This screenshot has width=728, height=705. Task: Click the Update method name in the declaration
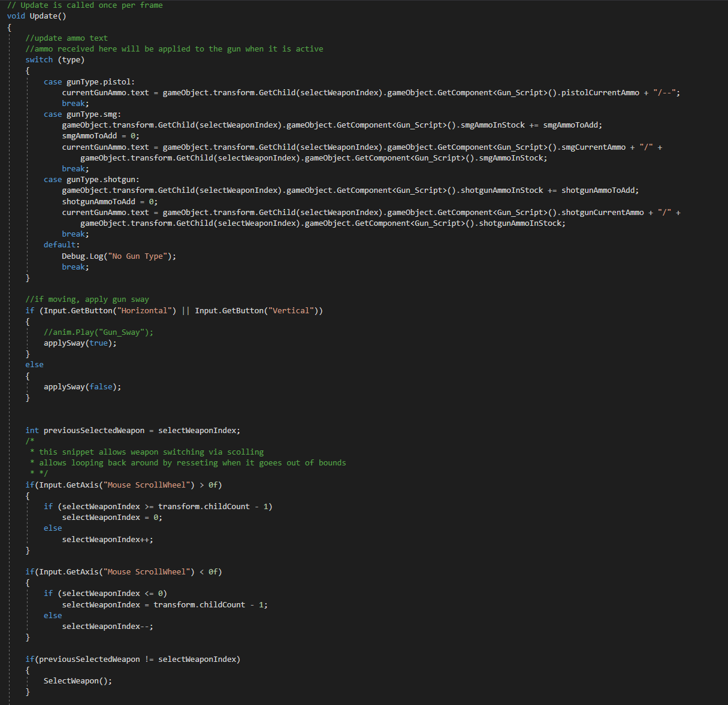[x=44, y=16]
